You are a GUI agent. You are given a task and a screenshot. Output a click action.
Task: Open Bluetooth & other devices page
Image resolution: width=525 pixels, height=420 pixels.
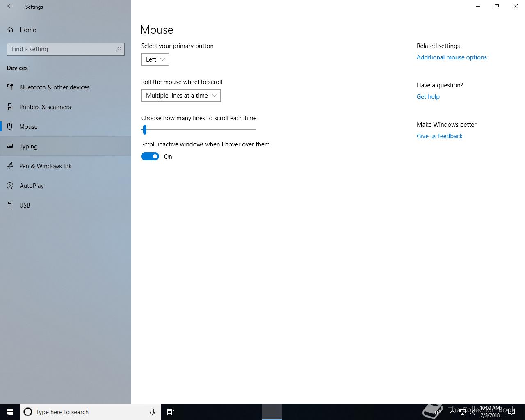(x=66, y=87)
